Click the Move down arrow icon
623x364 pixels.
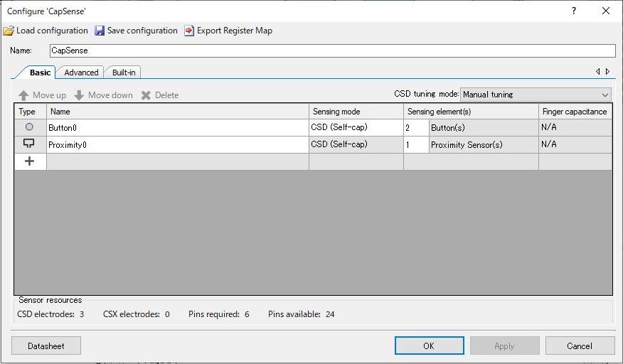click(x=79, y=95)
